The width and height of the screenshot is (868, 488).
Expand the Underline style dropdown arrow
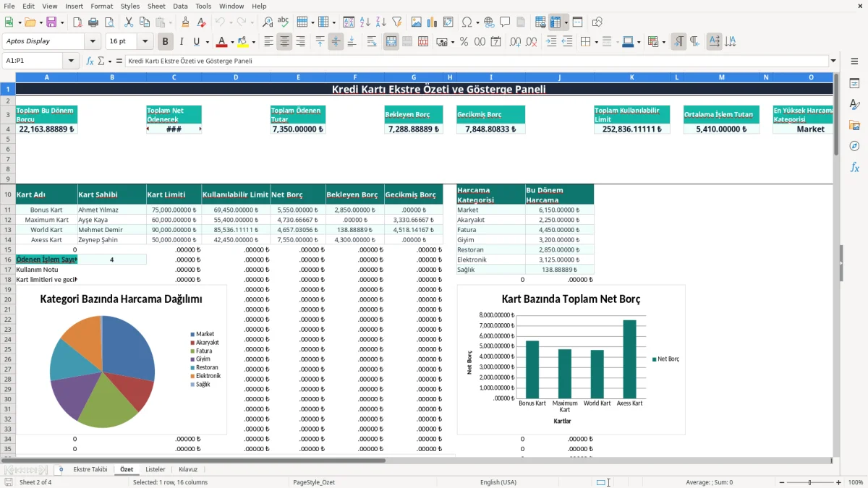207,42
